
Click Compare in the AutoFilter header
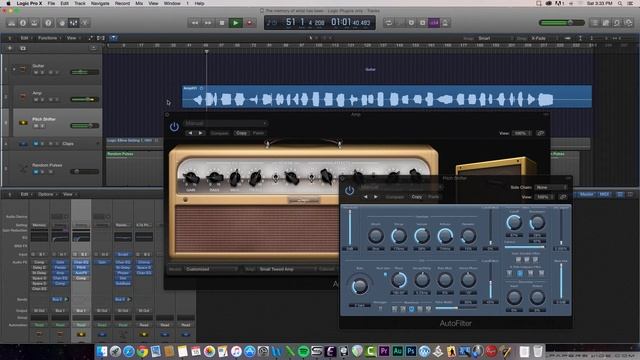[x=395, y=197]
